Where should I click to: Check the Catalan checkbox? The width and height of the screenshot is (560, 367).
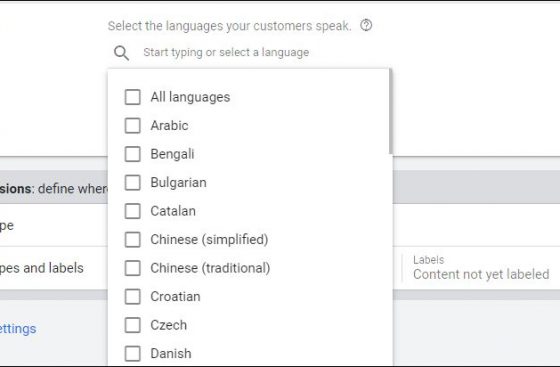click(x=132, y=211)
